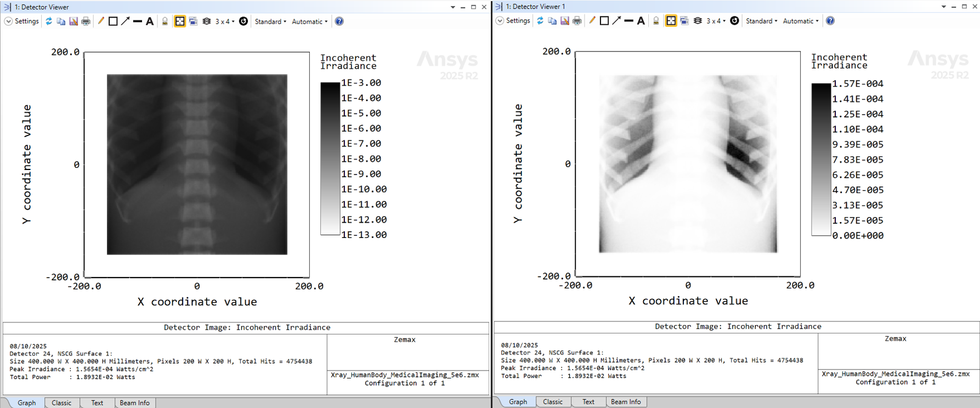Open window options arrow in Detector Viewer 1 title bar

point(944,7)
